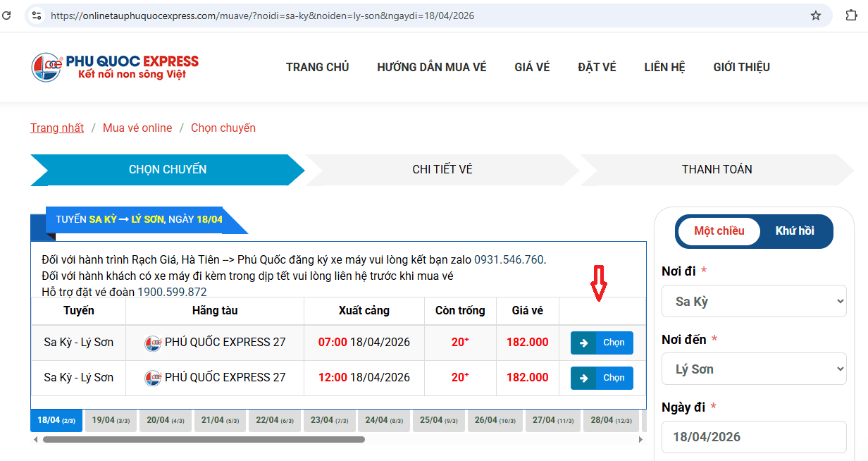Follow the Trang nhất breadcrumb link
Image resolution: width=868 pixels, height=461 pixels.
coord(57,128)
